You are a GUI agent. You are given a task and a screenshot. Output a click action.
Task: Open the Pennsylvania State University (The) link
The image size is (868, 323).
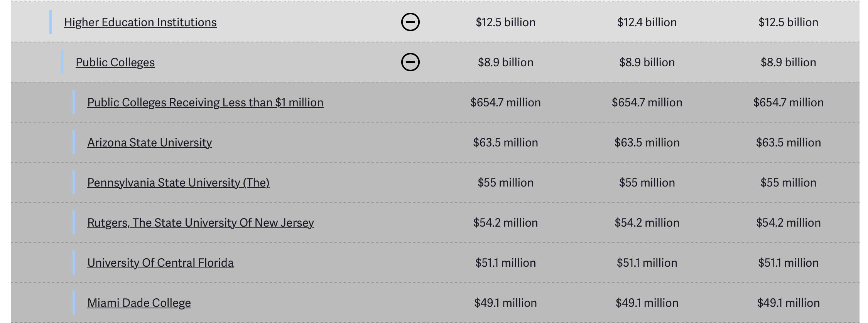click(178, 183)
